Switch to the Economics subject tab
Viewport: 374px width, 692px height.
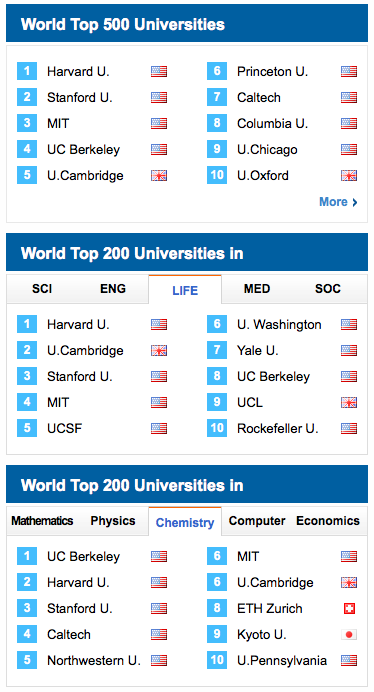[x=328, y=521]
